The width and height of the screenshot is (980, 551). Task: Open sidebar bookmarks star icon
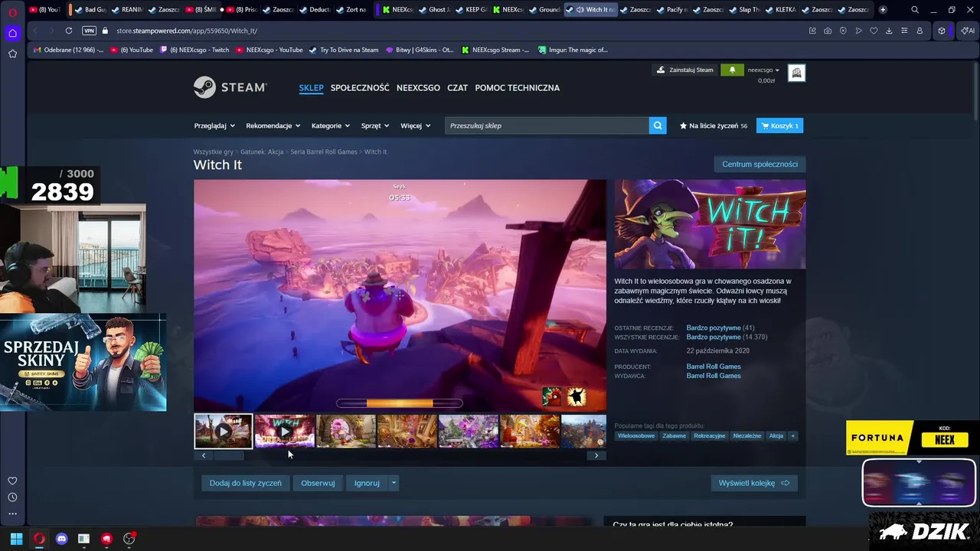12,54
